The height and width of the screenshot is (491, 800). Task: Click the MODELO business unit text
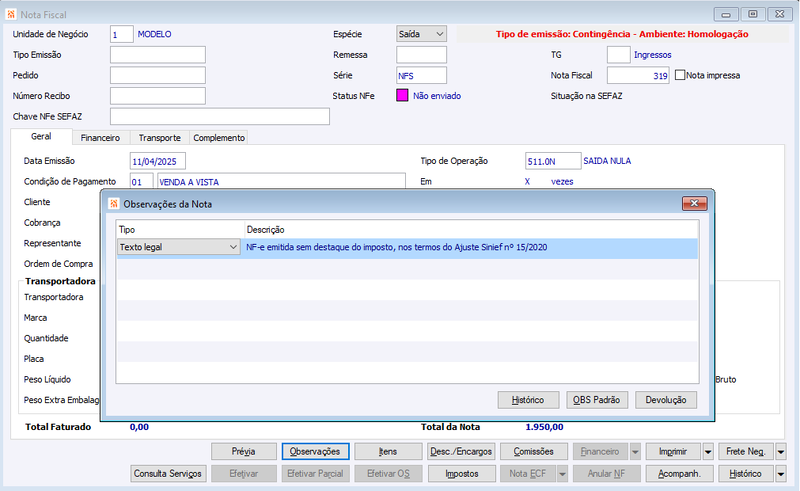click(x=155, y=34)
